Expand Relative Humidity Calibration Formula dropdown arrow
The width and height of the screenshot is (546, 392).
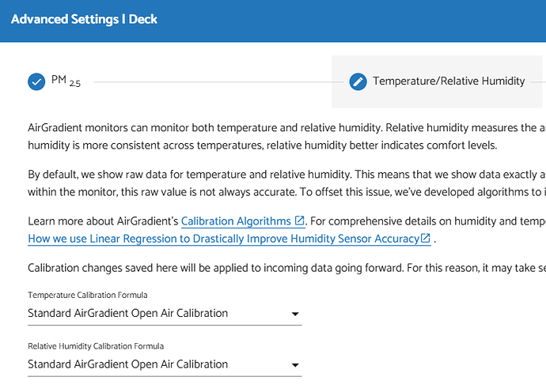coord(295,365)
